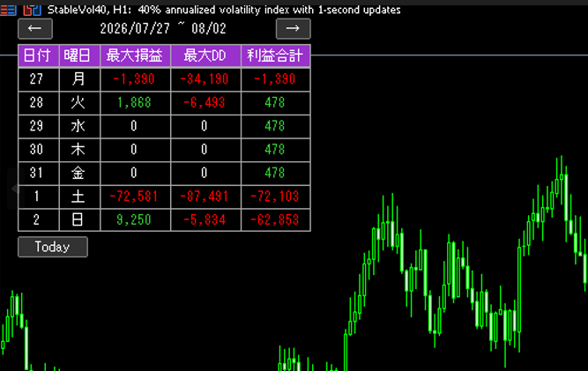
Task: Click the -87,491 drawdown value
Action: [x=205, y=197]
